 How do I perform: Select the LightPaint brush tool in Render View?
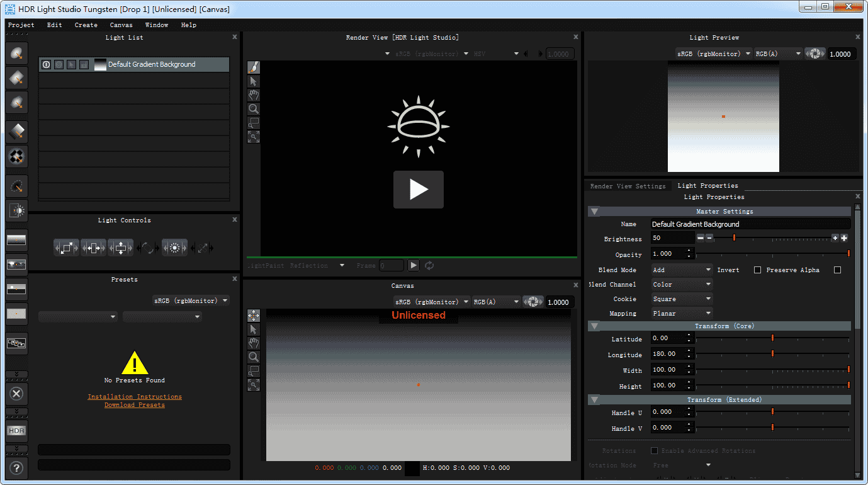pyautogui.click(x=254, y=67)
